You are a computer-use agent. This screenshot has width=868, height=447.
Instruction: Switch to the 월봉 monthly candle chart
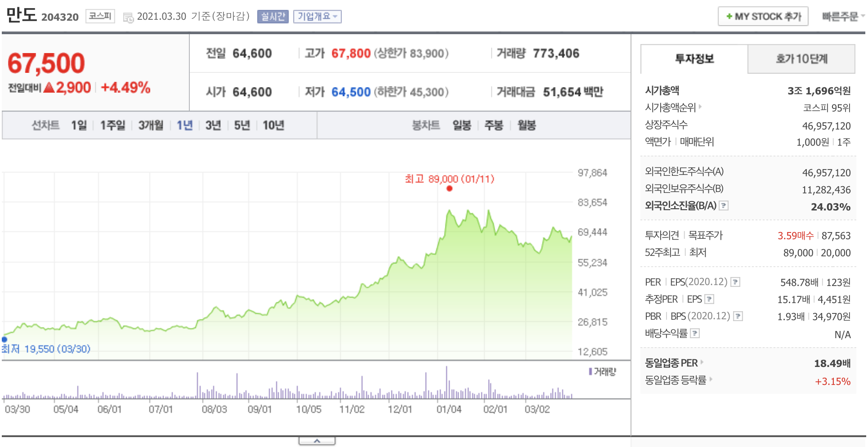[527, 125]
